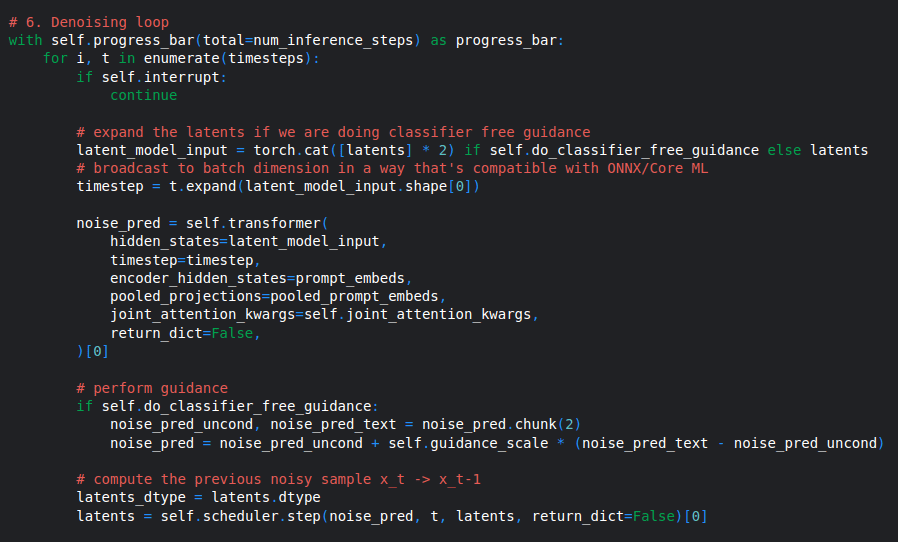Click comment mentioning ONNX/Core ML

[x=392, y=168]
